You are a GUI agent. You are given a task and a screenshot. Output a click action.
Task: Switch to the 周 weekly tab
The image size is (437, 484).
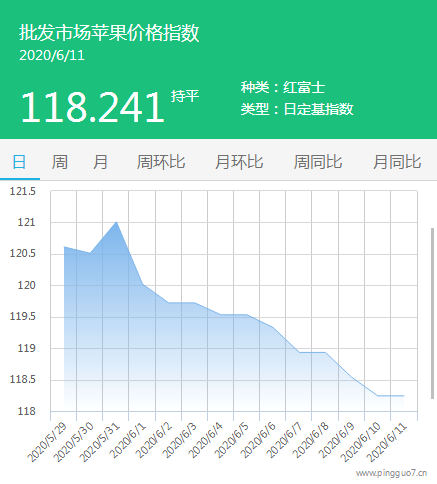tap(60, 162)
